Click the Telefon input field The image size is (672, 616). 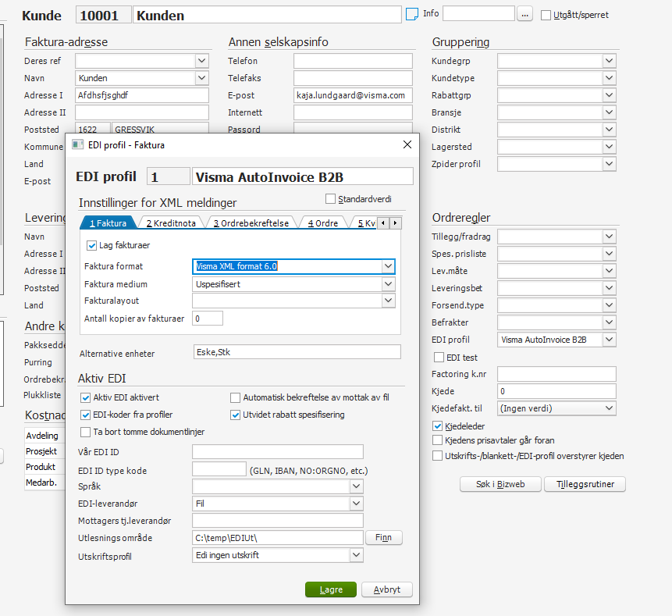(x=353, y=60)
